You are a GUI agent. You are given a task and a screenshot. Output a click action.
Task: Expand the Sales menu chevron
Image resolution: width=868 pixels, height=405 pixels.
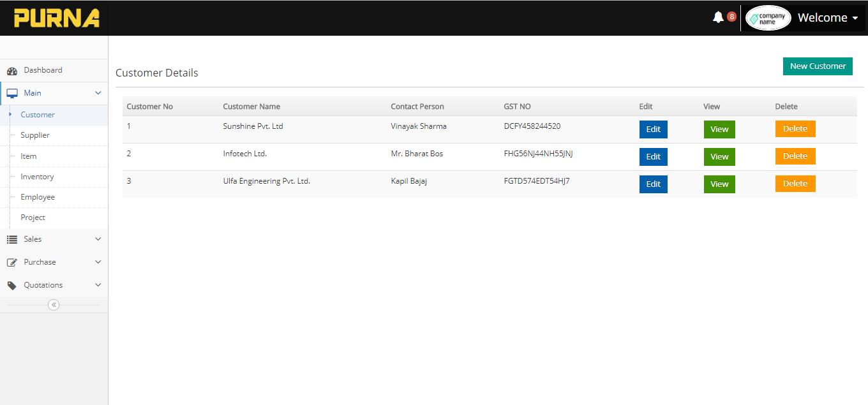[x=98, y=239]
